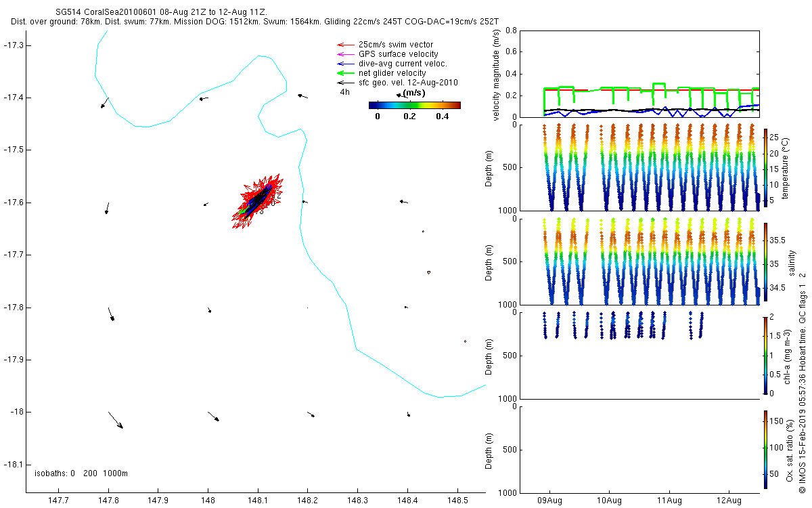Click the 'Dist. over ground: 78km' summary line
This screenshot has width=812, height=508.
click(254, 22)
